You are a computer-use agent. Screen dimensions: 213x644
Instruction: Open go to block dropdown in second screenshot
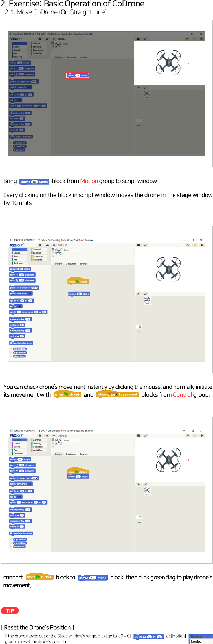tap(20, 307)
